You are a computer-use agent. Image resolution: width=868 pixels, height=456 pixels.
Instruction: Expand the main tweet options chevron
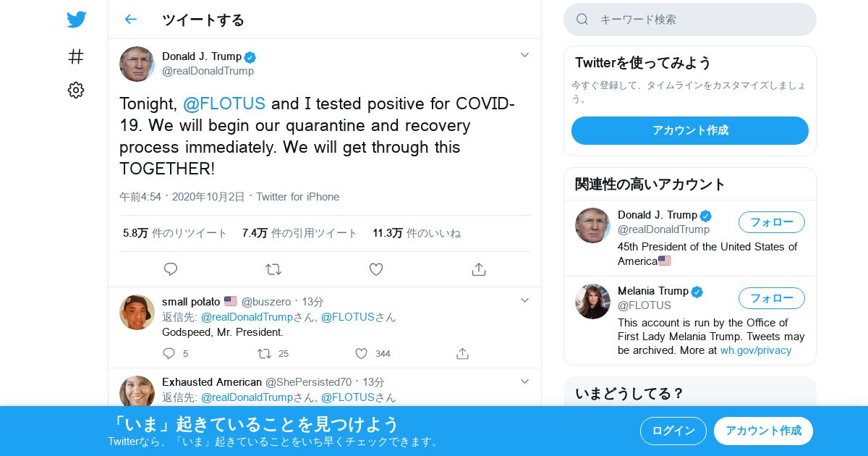point(525,55)
